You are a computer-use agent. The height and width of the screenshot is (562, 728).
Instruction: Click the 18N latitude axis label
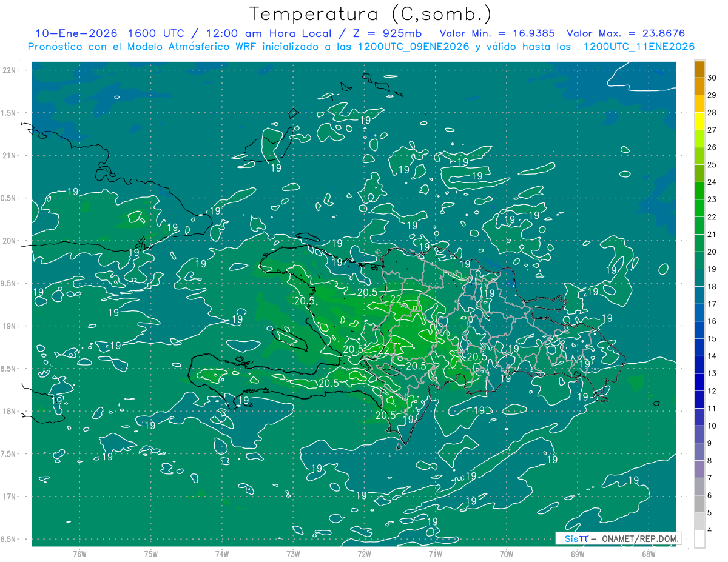click(10, 412)
